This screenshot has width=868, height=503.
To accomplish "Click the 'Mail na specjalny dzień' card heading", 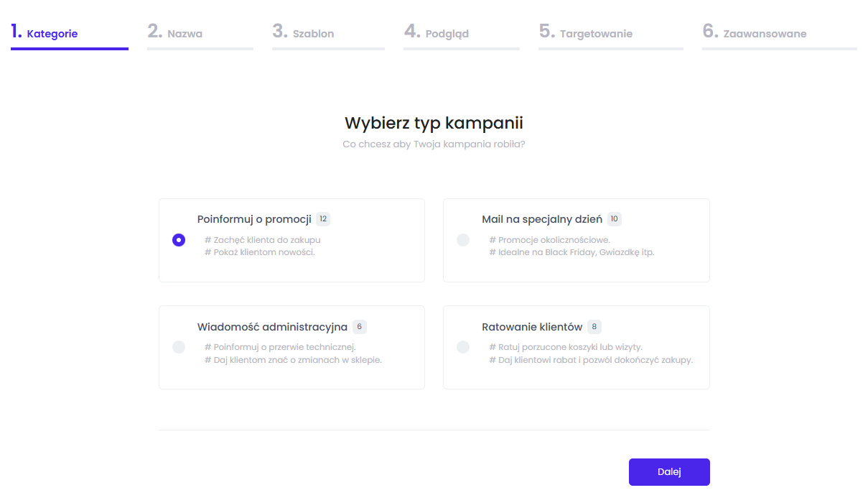I will [542, 219].
